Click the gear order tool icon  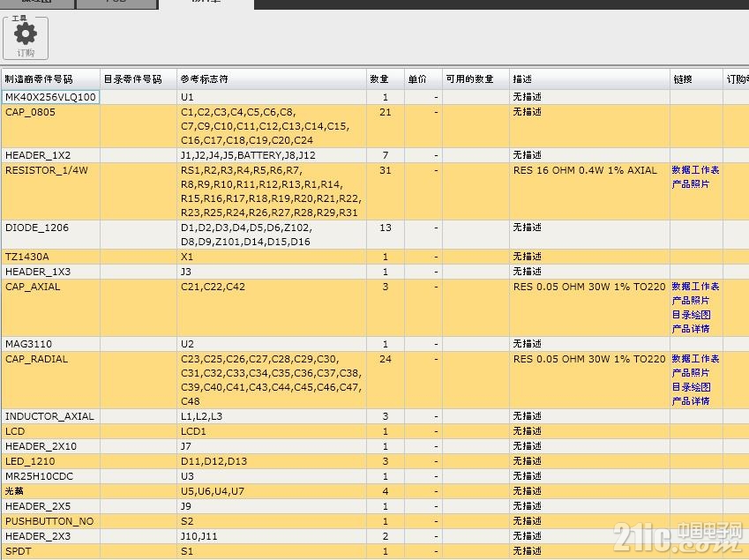point(26,38)
